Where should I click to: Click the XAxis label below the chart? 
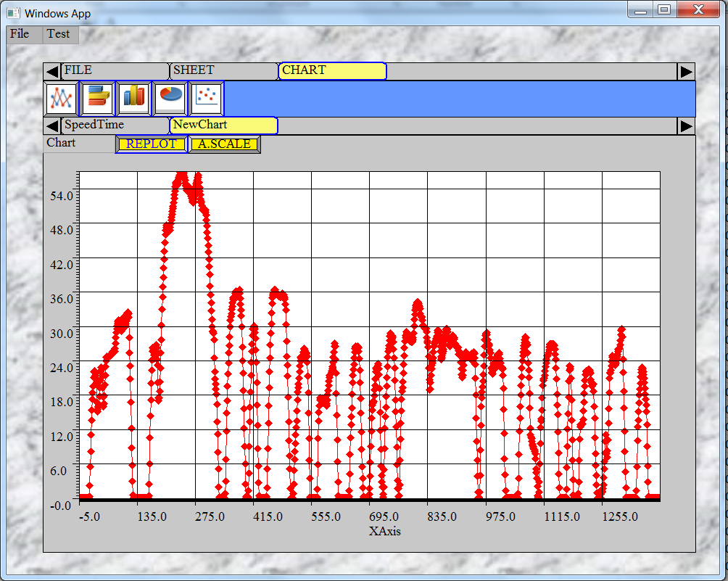384,531
